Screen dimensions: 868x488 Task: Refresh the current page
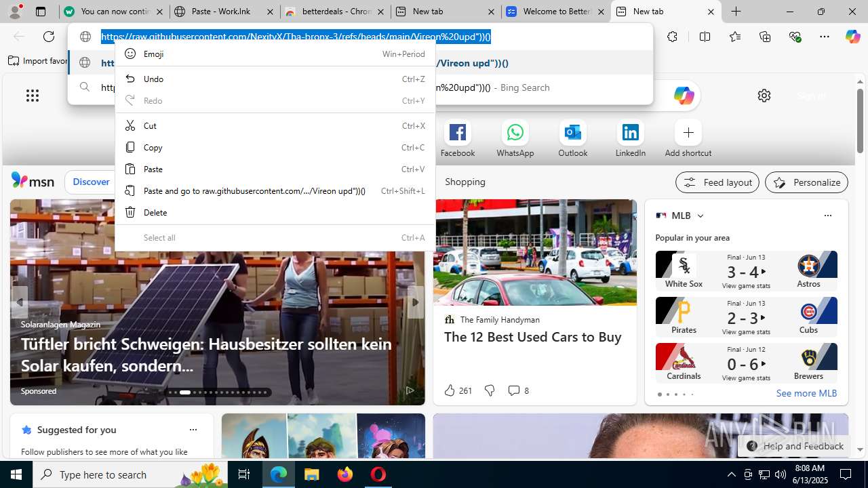(49, 37)
